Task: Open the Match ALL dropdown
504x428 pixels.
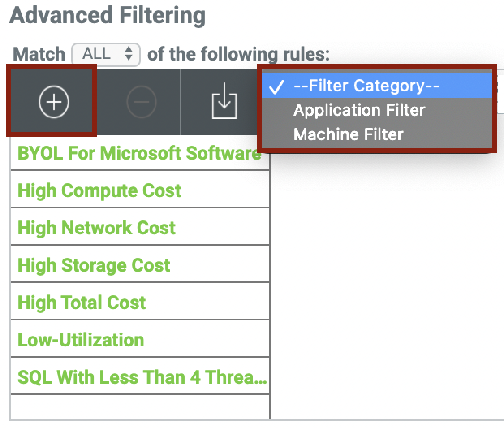Action: [106, 54]
